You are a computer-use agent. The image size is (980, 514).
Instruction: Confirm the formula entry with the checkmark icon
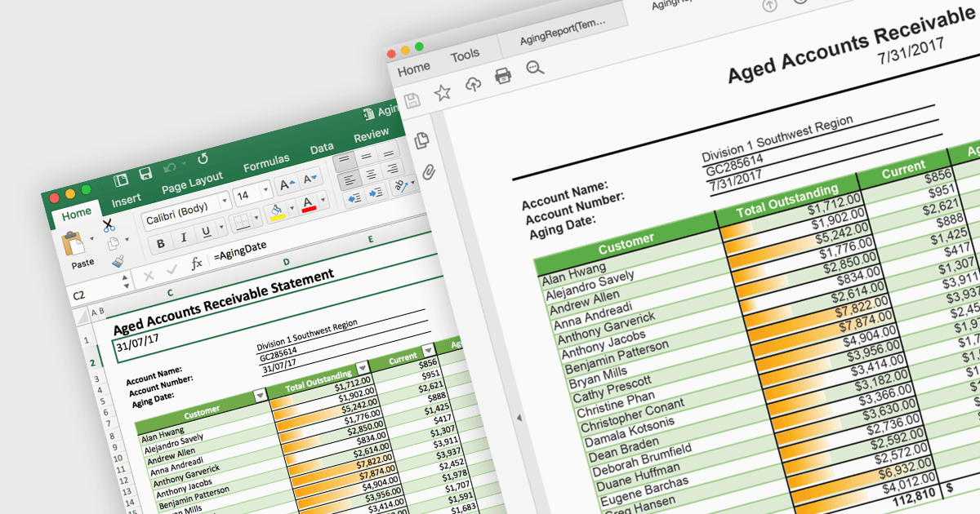coord(171,269)
